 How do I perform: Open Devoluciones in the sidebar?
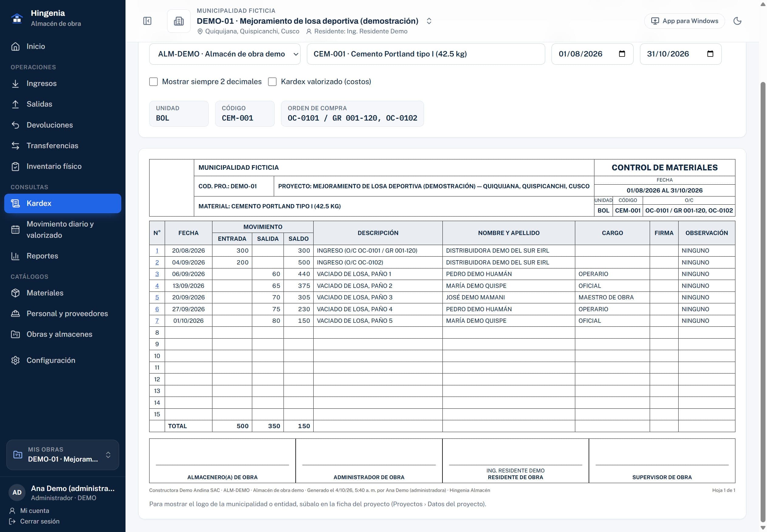pos(63,125)
